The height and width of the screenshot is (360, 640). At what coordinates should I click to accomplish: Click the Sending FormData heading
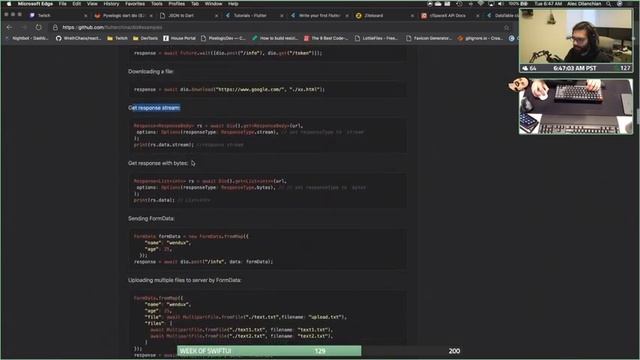point(151,218)
